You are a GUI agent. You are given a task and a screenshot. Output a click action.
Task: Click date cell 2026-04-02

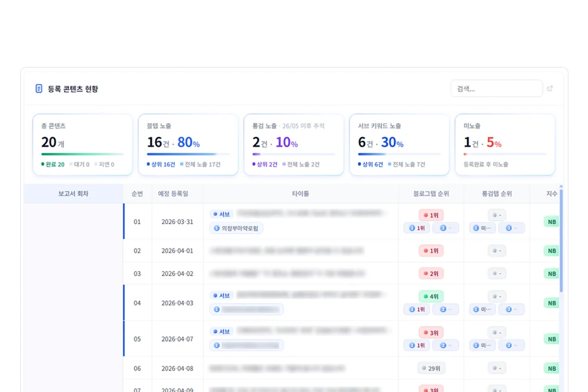pyautogui.click(x=177, y=273)
